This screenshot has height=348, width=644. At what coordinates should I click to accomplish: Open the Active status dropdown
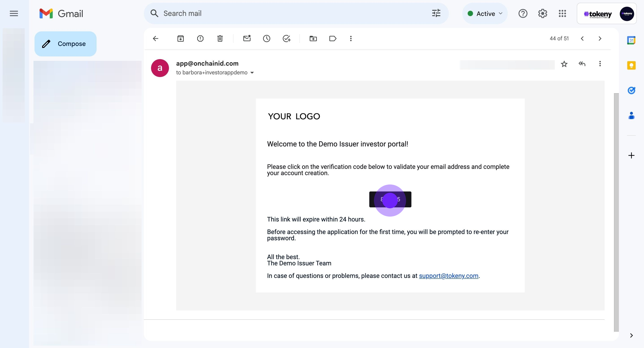(x=485, y=13)
